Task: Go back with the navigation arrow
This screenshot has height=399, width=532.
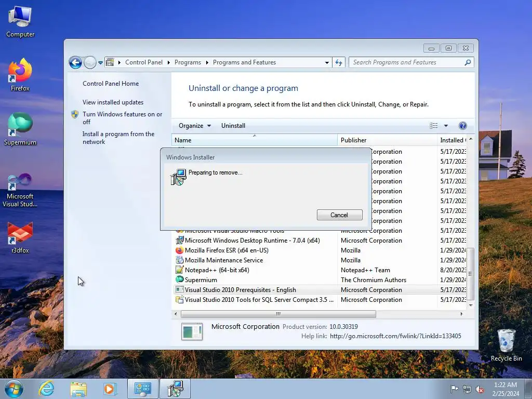Action: point(75,62)
